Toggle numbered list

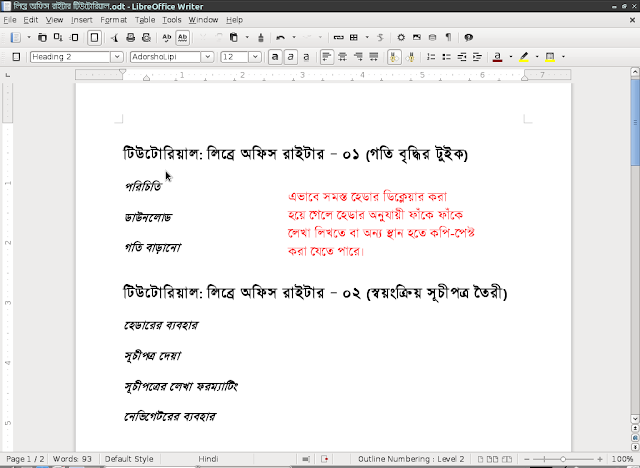tap(431, 57)
